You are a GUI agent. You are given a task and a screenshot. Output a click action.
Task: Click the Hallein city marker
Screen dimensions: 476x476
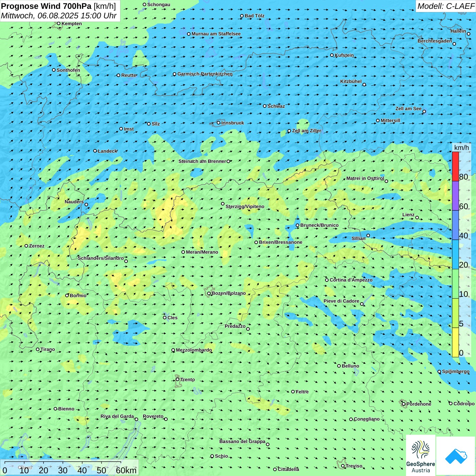click(x=469, y=34)
